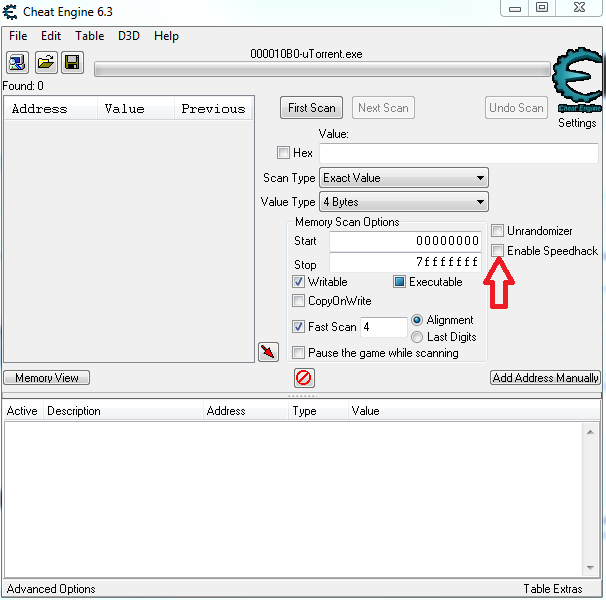The image size is (606, 600).
Task: Open the process list icon
Action: [17, 62]
